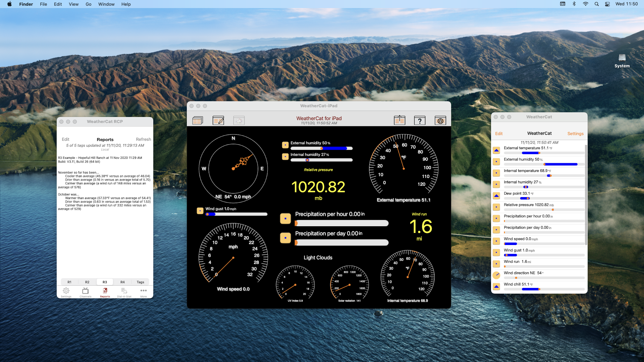644x362 pixels.
Task: Click the Precipitation per hour bar in WeatherCat-iPad
Action: pyautogui.click(x=341, y=223)
